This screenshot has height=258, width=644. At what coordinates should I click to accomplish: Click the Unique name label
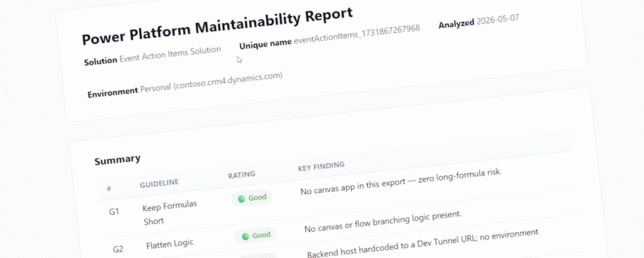(265, 43)
